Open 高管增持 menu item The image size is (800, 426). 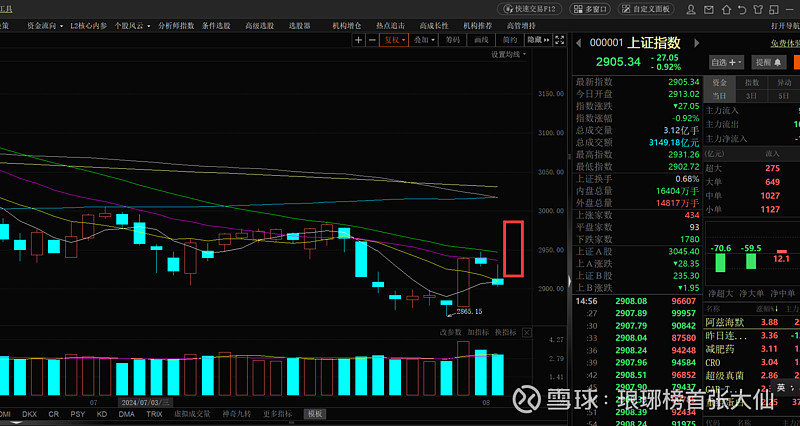pos(521,26)
